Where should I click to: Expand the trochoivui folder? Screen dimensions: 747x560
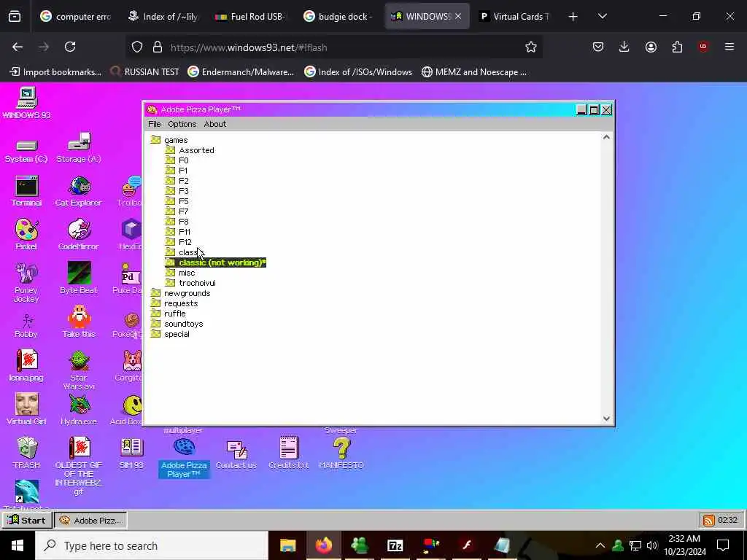click(190, 283)
